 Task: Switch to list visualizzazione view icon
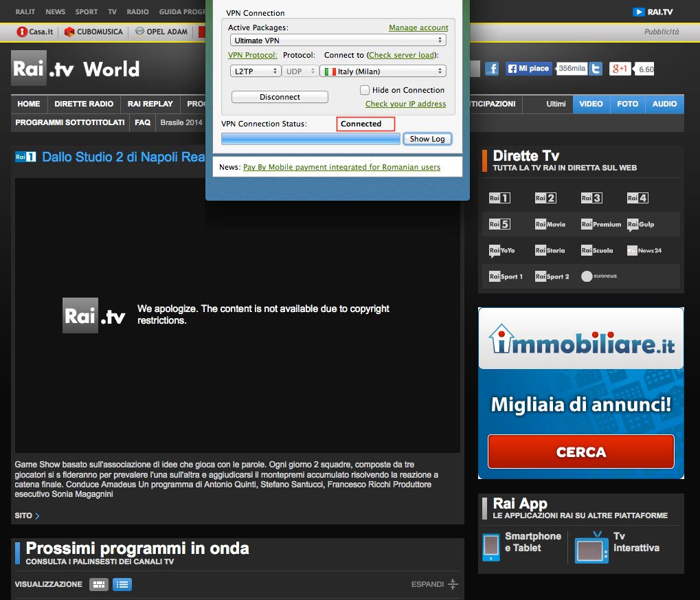122,584
